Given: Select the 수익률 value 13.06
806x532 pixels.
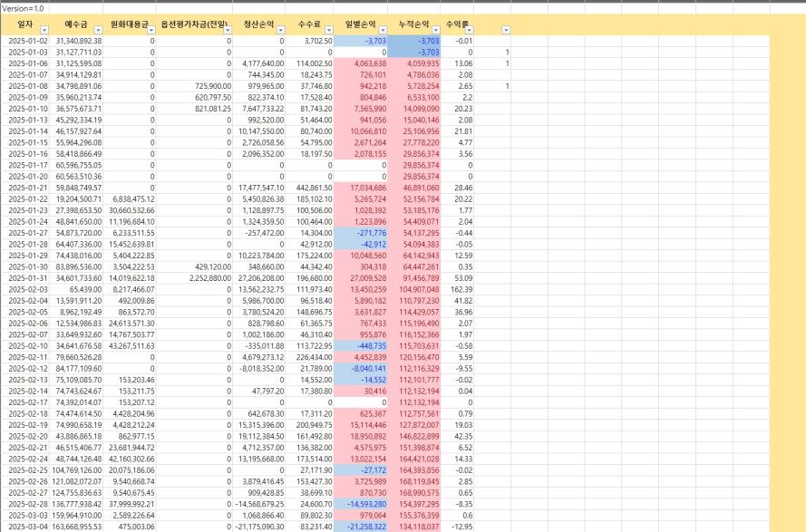Looking at the screenshot, I should [457, 63].
